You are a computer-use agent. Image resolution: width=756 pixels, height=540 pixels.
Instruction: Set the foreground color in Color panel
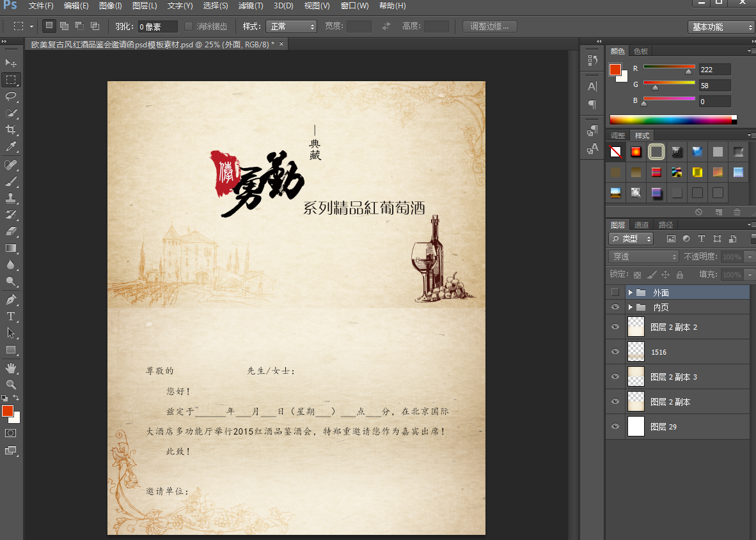tap(615, 70)
